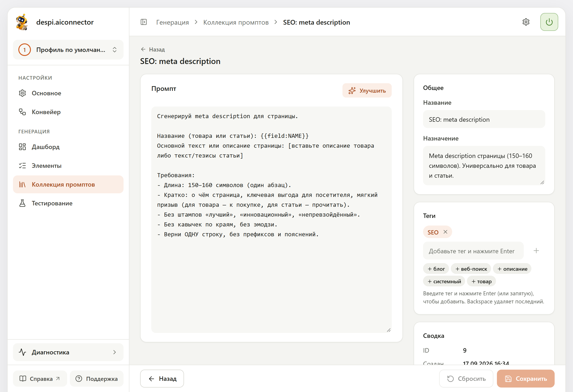
Task: Open settings gear in top bar
Action: click(x=526, y=22)
